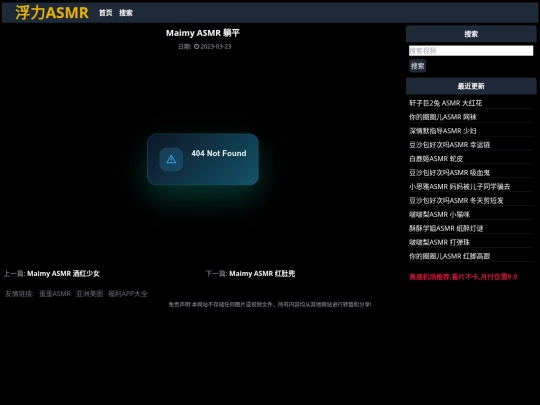Click the 搜索 sidebar panel heading
540x405 pixels.
471,34
